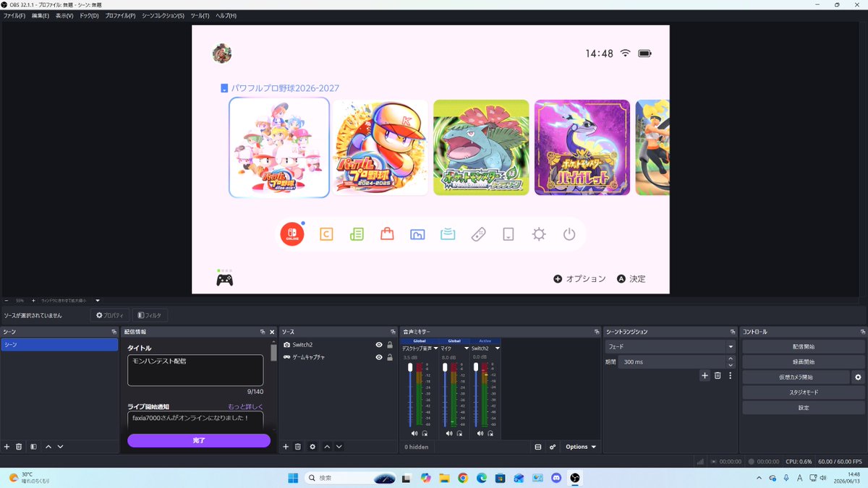
Task: Click 配信開始 button
Action: (803, 346)
